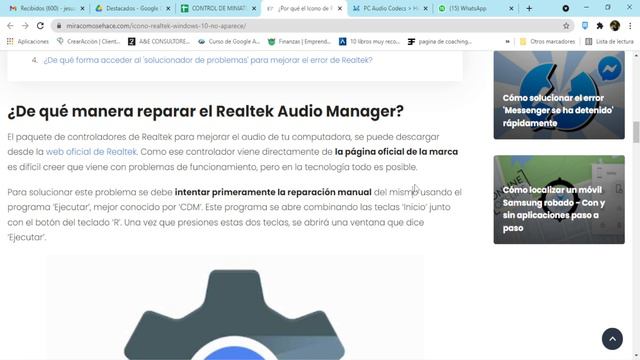The height and width of the screenshot is (360, 640).
Task: View site information via the padlock icon
Action: pos(59,26)
